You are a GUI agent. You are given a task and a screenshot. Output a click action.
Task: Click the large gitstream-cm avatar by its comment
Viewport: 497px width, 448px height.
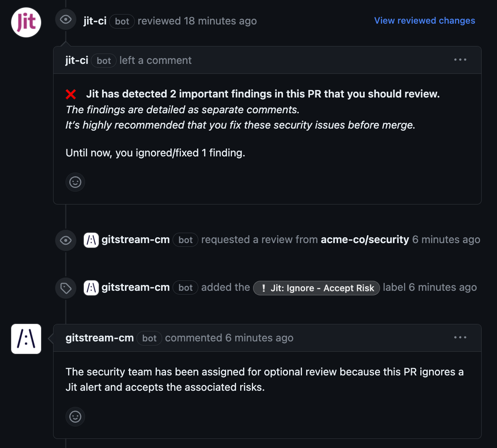(x=26, y=339)
